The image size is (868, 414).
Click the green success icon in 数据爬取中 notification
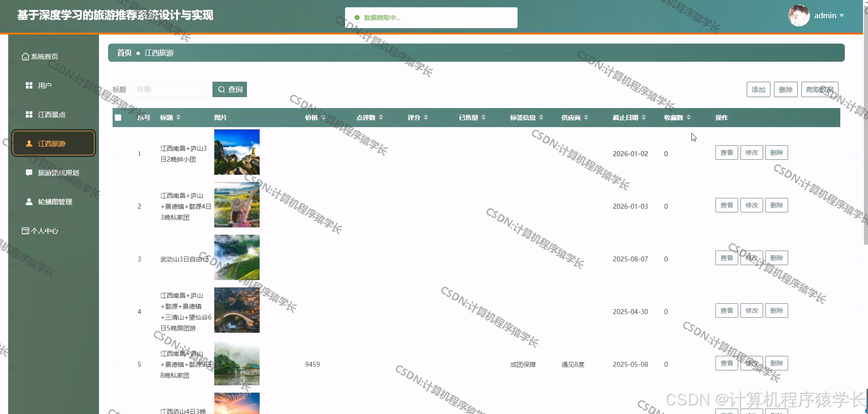(x=357, y=18)
